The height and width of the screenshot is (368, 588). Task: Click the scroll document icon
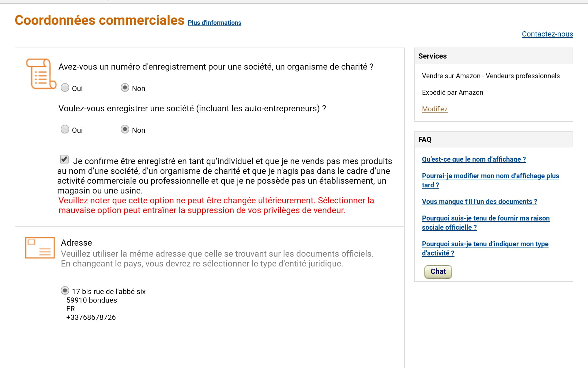(41, 74)
